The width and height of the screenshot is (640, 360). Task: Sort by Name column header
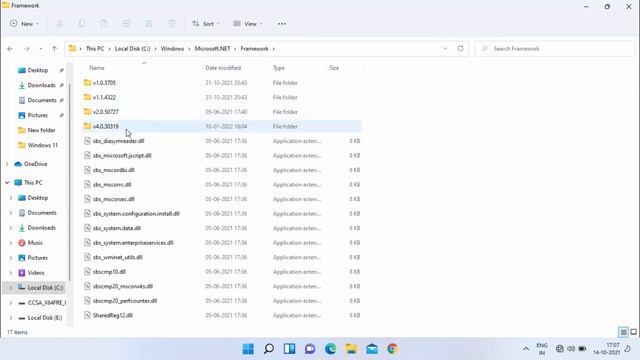(x=97, y=68)
